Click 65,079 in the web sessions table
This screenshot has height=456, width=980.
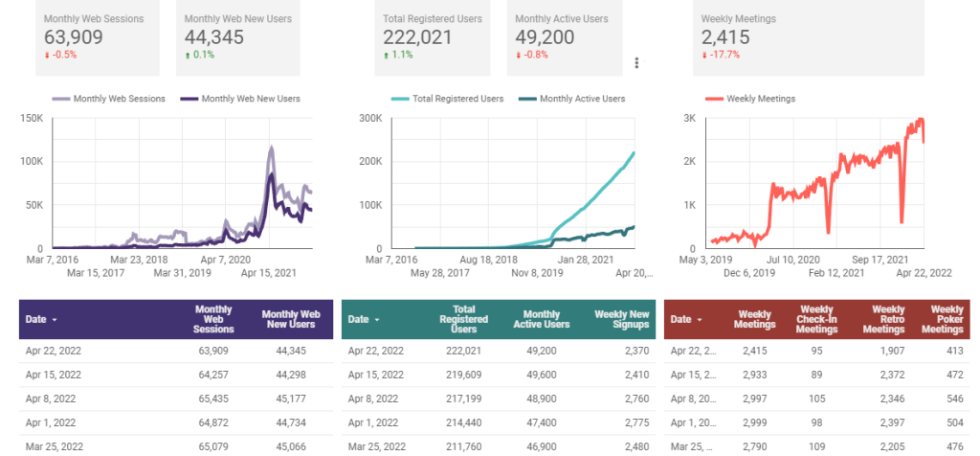(213, 446)
